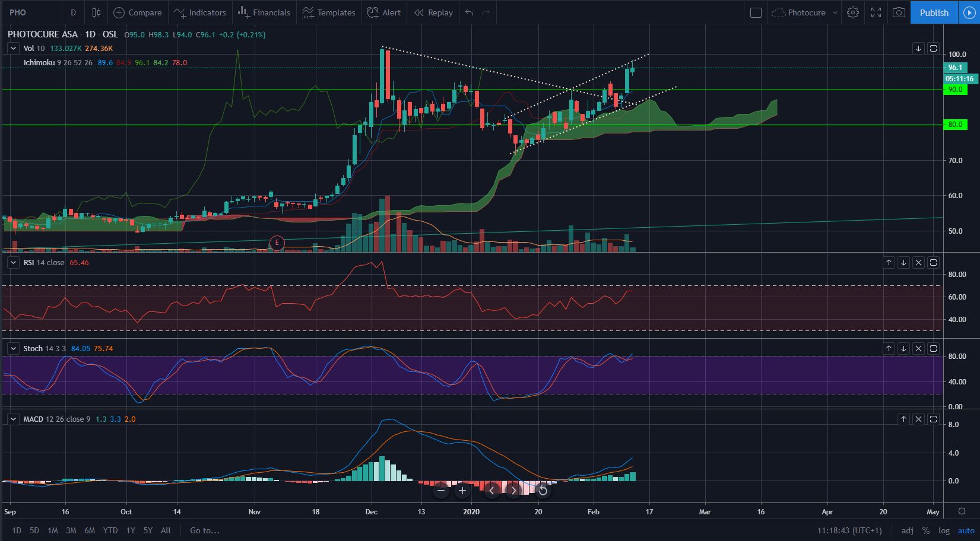This screenshot has width=980, height=541.
Task: Click the chart settings gear icon
Action: [853, 12]
